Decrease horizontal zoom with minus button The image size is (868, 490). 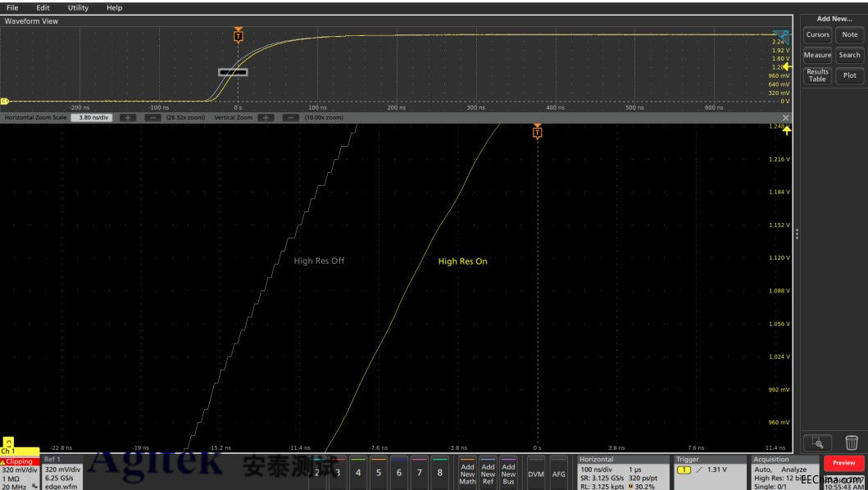click(152, 117)
